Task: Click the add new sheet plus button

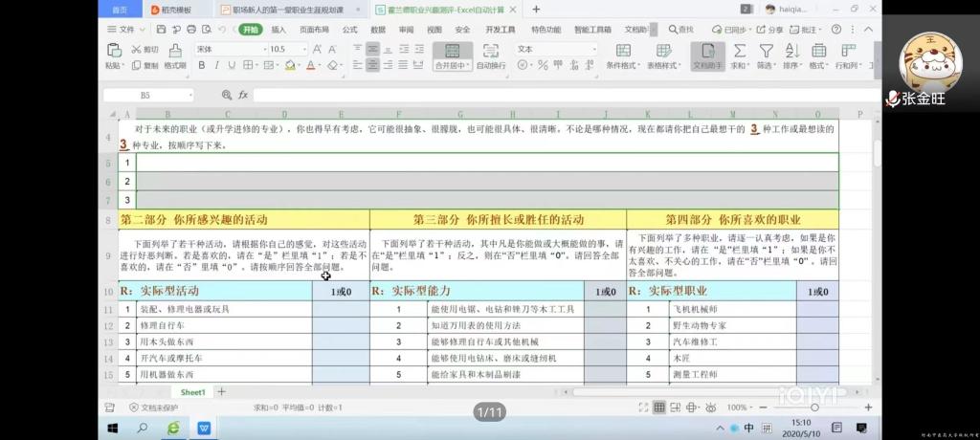Action: pos(222,392)
